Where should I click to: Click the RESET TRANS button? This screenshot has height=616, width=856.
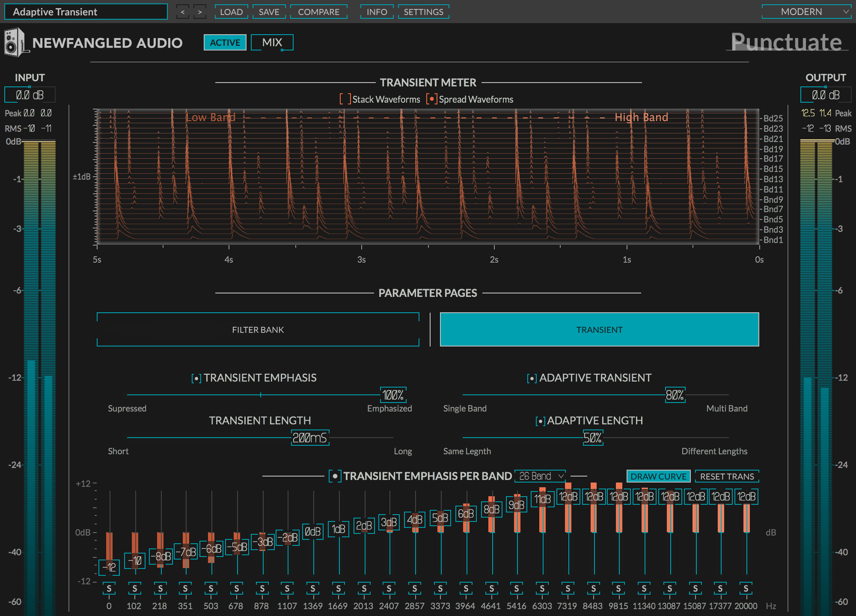click(x=725, y=478)
